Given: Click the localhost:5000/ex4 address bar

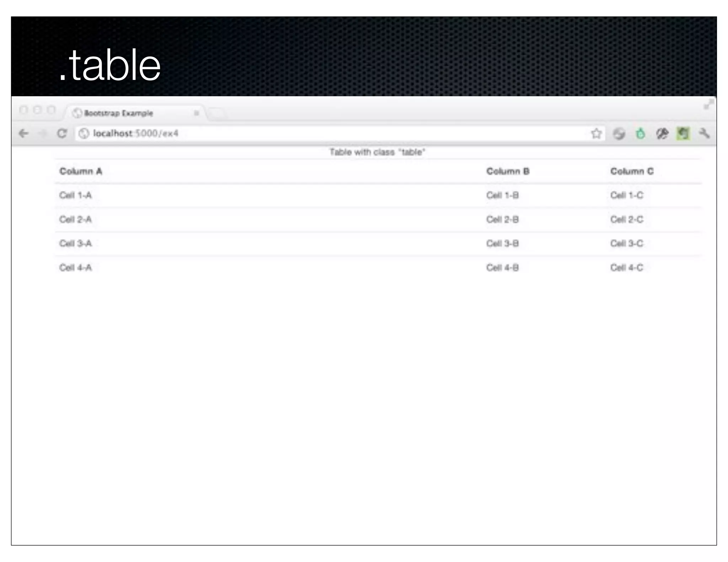Looking at the screenshot, I should click(320, 134).
